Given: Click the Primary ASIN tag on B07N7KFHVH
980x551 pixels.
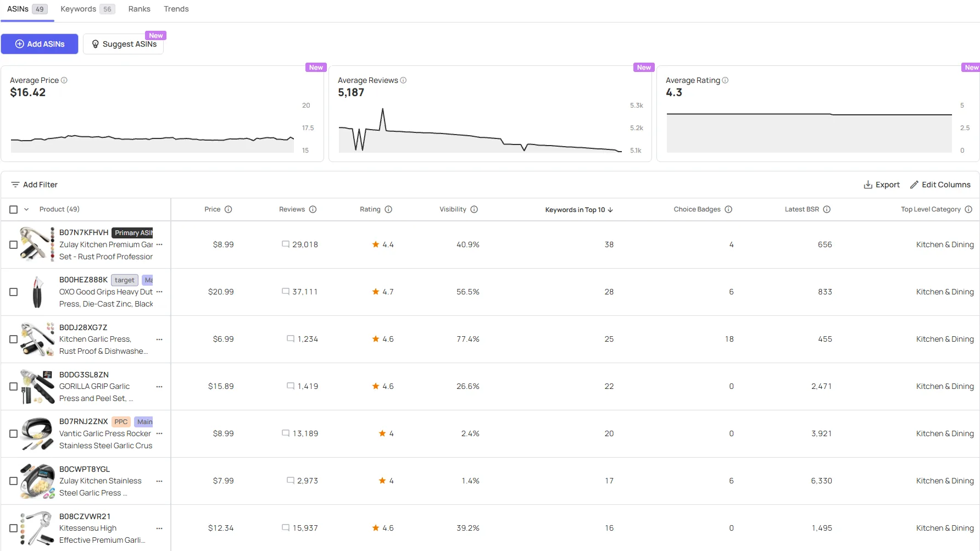Looking at the screenshot, I should [132, 233].
